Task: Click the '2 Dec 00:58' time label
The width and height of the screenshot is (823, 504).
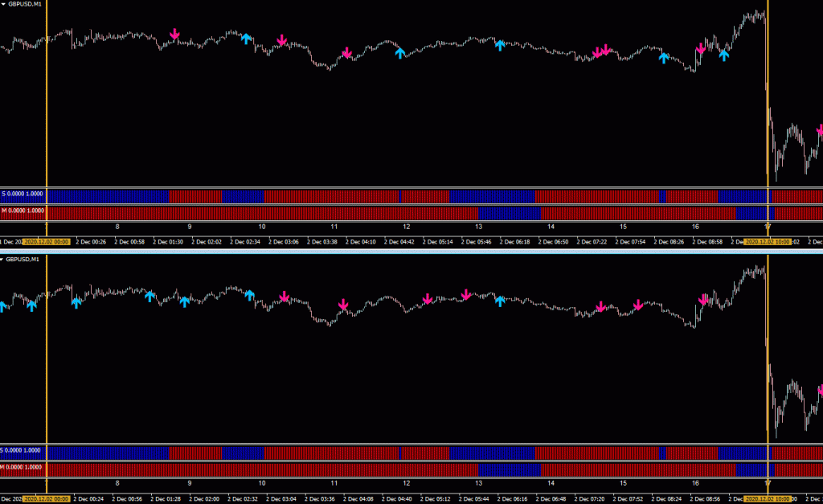Action: (129, 242)
